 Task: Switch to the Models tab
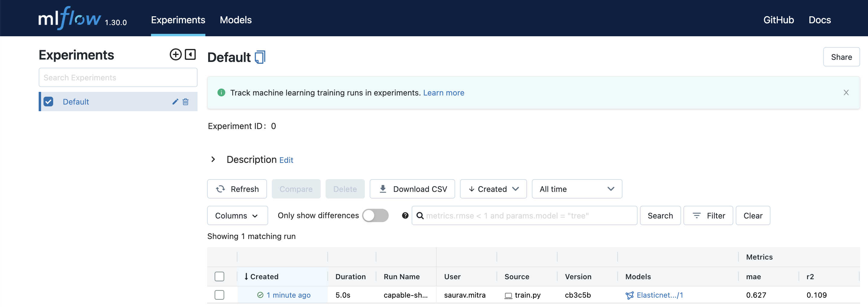236,20
